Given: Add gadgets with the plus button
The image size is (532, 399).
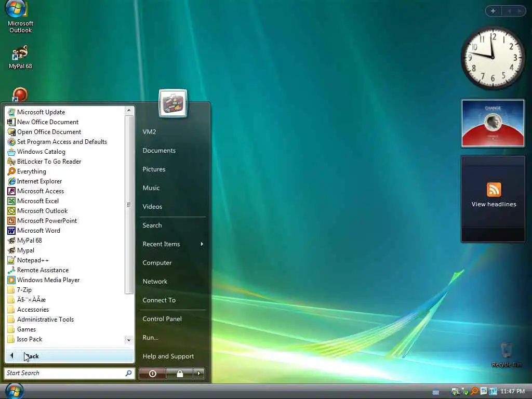Looking at the screenshot, I should point(493,11).
